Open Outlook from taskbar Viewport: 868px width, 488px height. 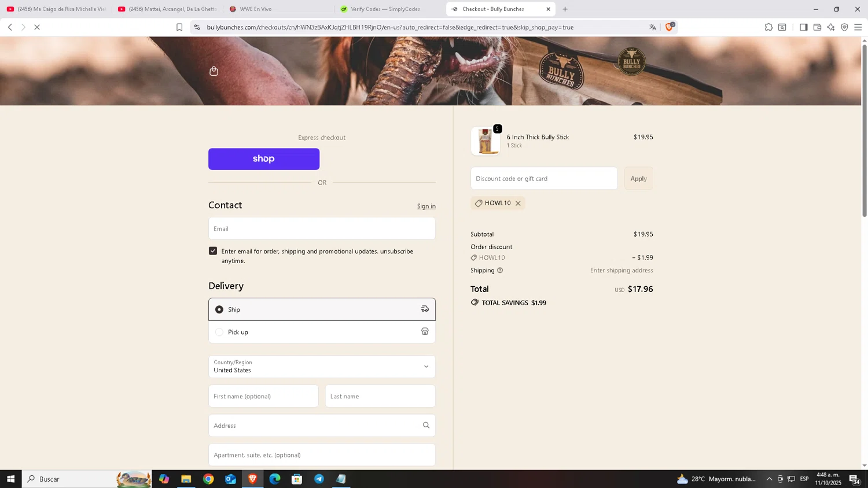[x=230, y=479]
